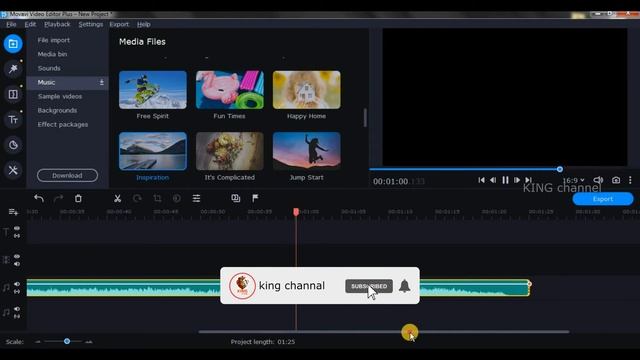This screenshot has height=360, width=640.
Task: Mute the second audio track
Action: click(x=17, y=309)
